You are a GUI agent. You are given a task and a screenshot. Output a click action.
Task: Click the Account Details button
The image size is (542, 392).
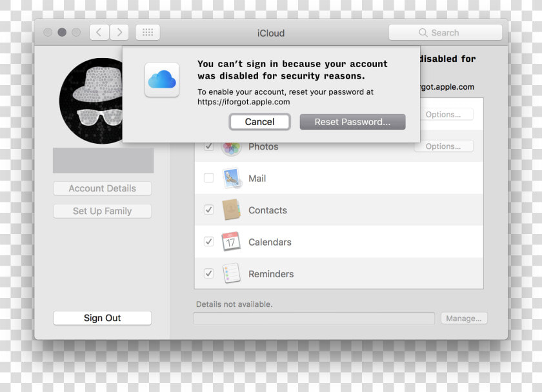coord(103,188)
